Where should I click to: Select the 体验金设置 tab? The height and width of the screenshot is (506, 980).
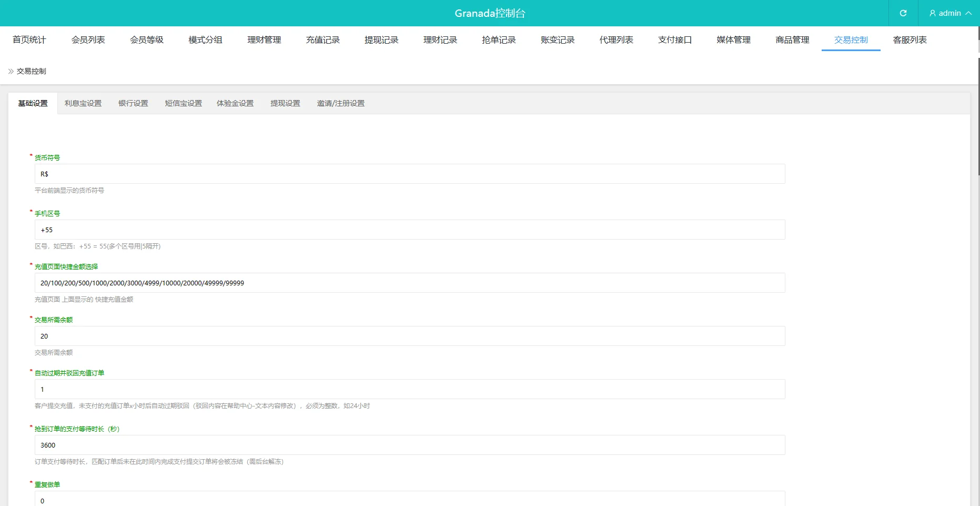(x=235, y=104)
